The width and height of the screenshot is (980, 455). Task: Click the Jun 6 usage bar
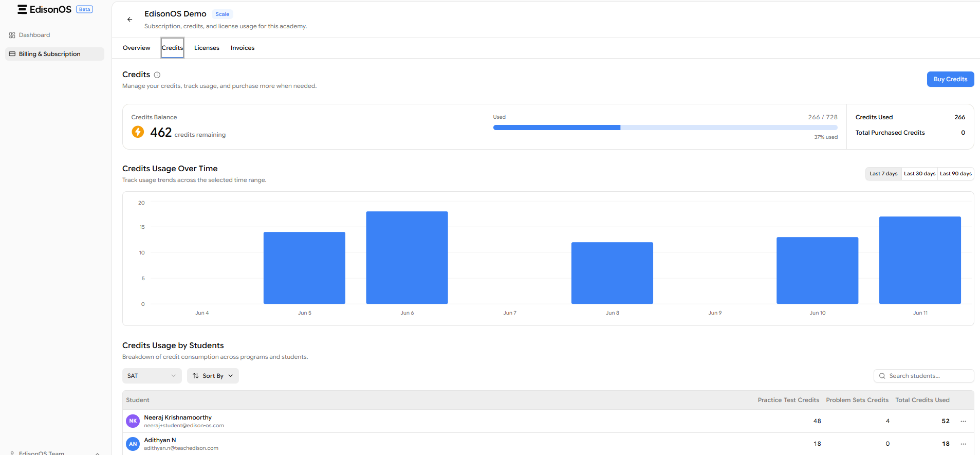pos(407,258)
